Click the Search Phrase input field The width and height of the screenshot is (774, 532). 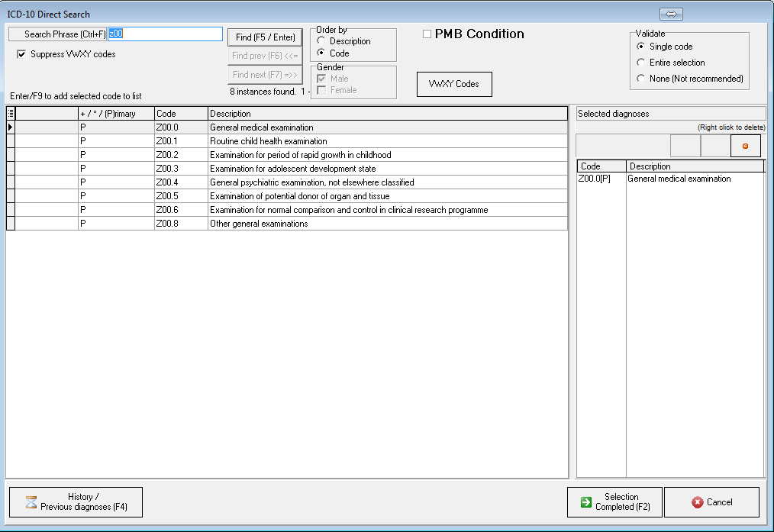click(165, 34)
